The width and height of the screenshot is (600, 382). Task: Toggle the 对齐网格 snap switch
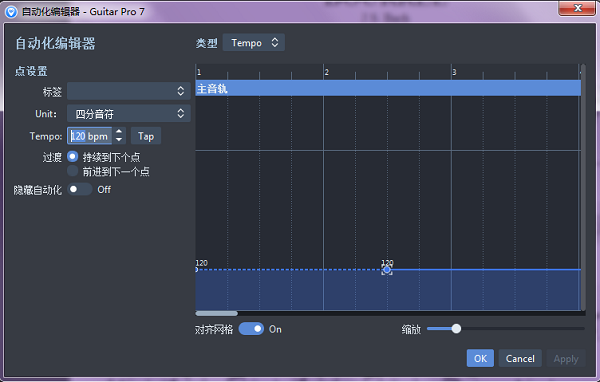251,329
